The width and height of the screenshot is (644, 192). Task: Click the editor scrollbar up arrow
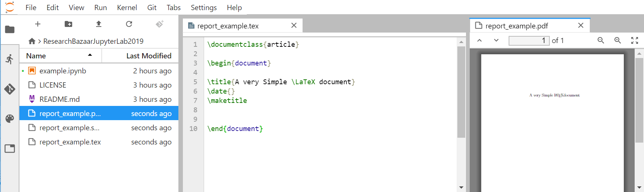tap(461, 42)
